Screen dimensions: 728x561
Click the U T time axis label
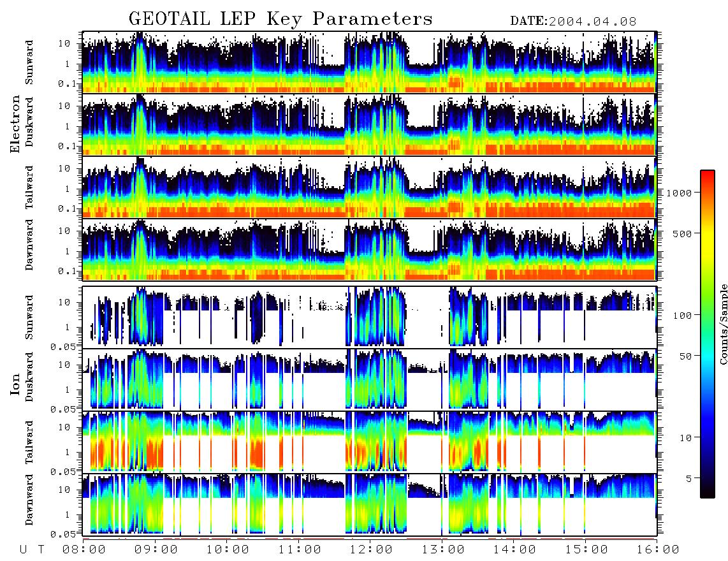point(32,550)
